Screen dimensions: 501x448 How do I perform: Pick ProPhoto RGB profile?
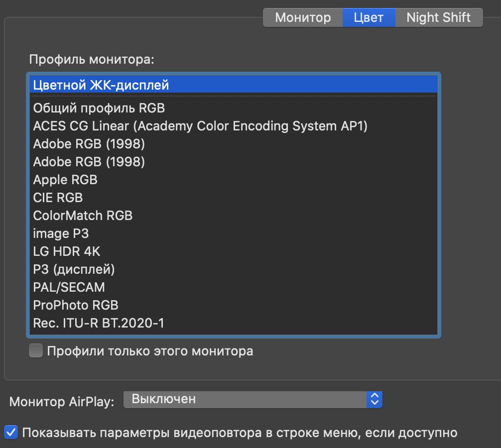[234, 305]
